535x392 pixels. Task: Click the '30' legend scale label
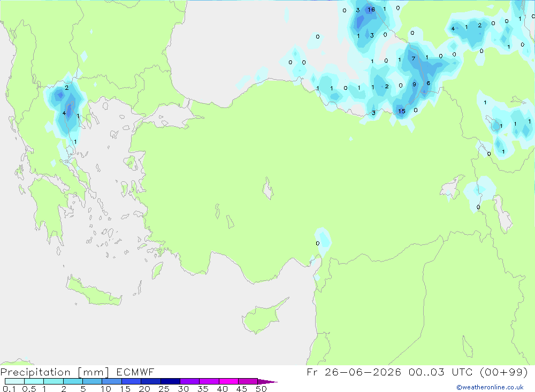pos(183,389)
